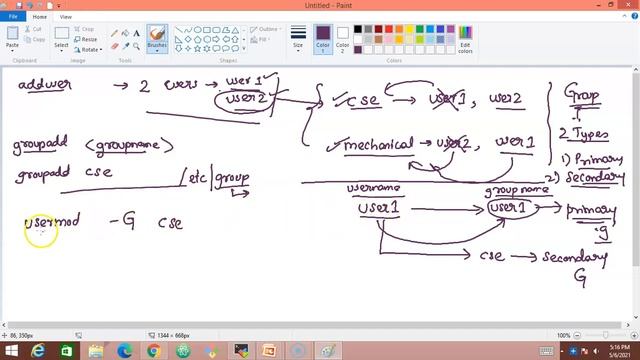The height and width of the screenshot is (360, 640).
Task: Click the zoom in plus button
Action: point(634,336)
